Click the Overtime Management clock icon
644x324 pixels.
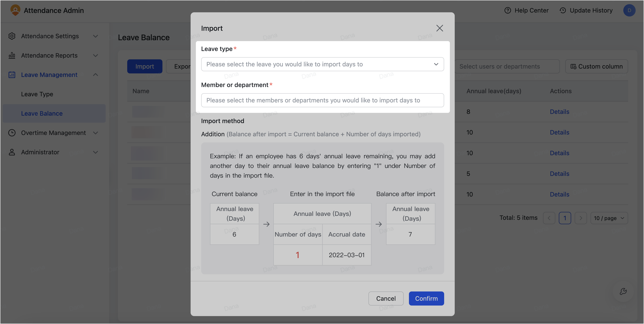12,133
